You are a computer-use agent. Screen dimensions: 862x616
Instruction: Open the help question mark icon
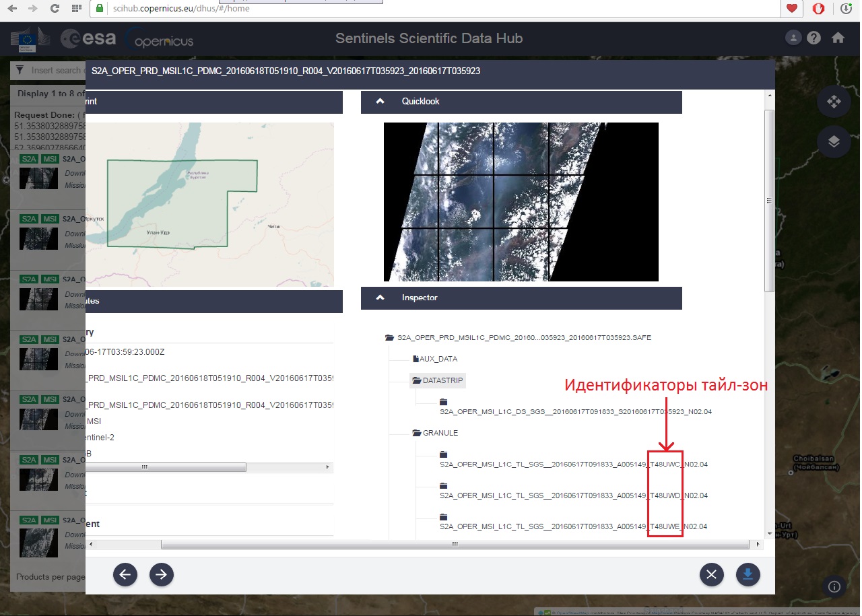pyautogui.click(x=814, y=38)
